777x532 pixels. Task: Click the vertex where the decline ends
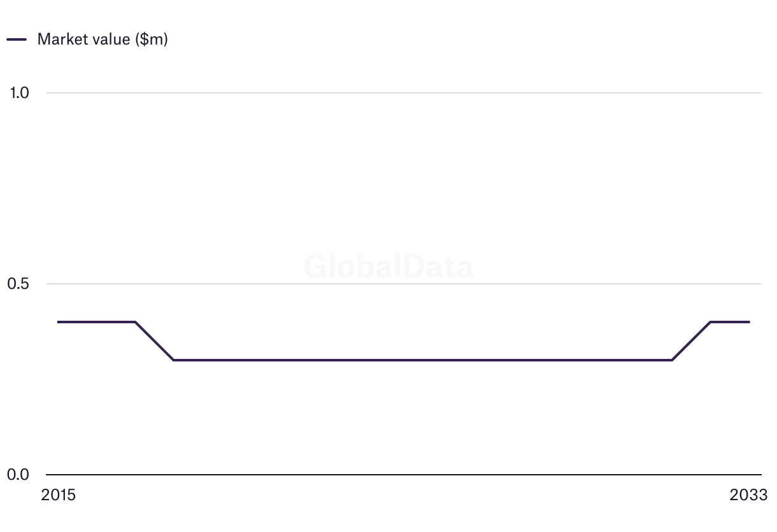point(173,360)
